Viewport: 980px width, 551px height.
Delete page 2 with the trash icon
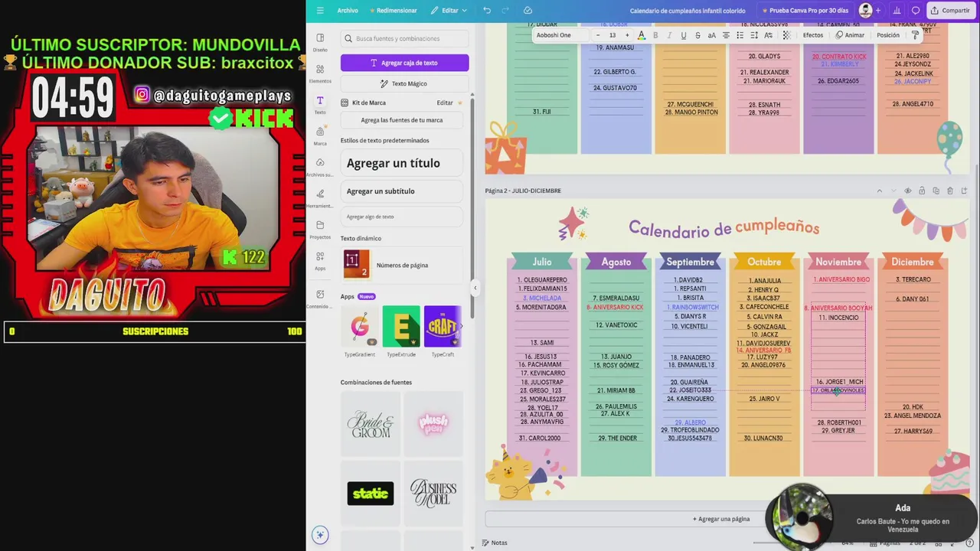[x=950, y=191]
